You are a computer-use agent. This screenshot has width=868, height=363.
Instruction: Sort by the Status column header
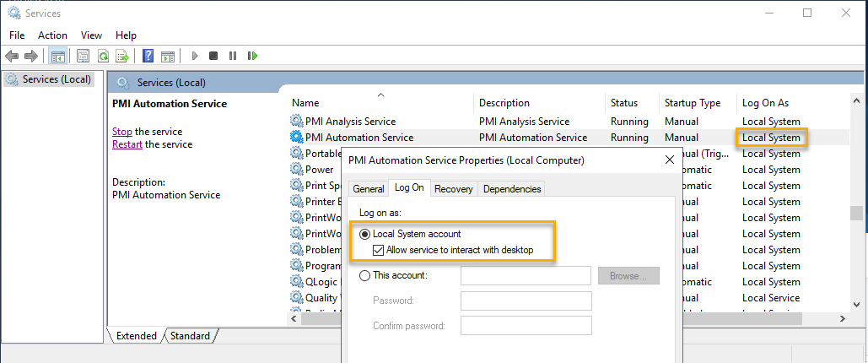pyautogui.click(x=632, y=102)
